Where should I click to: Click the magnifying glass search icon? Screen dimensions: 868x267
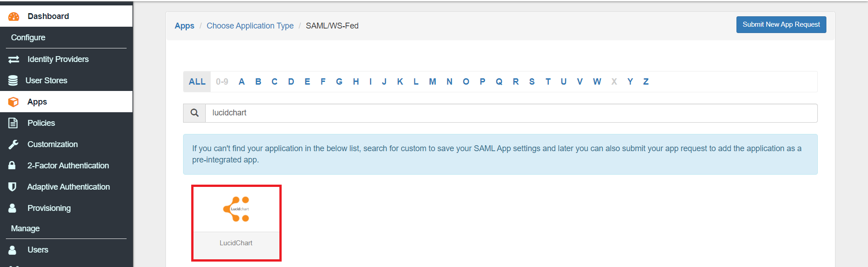coord(194,113)
